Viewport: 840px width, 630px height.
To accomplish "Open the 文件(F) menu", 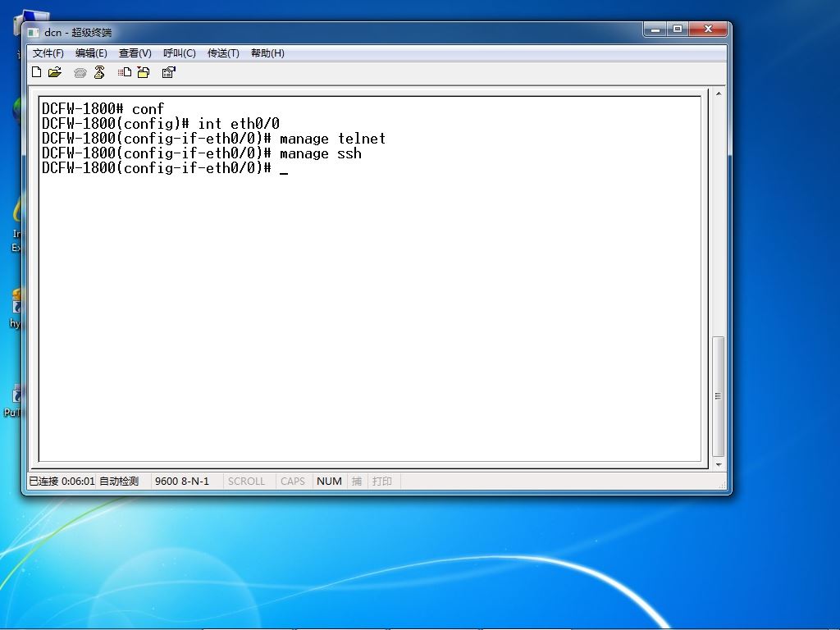I will point(48,53).
